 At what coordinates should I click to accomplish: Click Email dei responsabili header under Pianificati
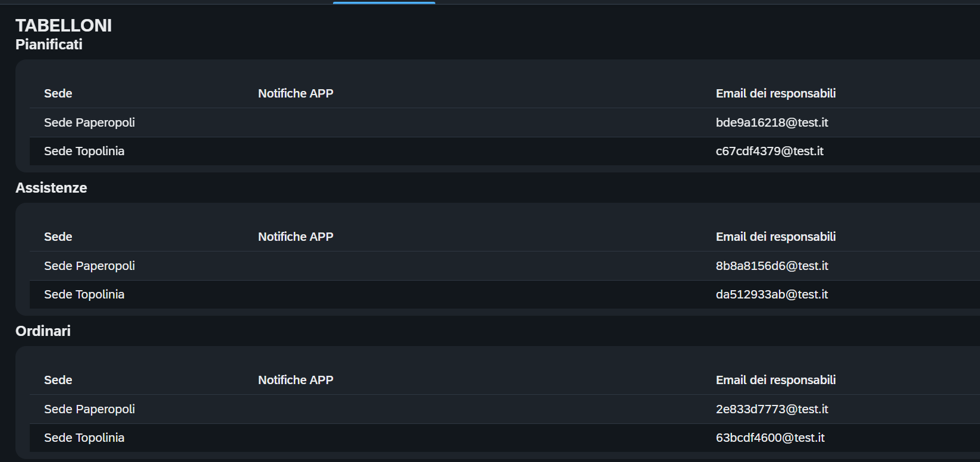(775, 93)
